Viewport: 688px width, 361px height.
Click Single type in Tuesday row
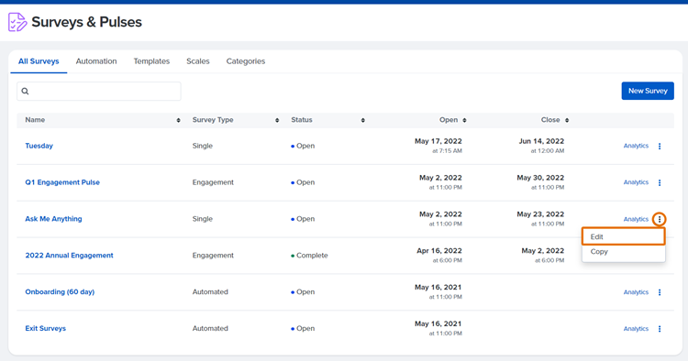click(202, 146)
